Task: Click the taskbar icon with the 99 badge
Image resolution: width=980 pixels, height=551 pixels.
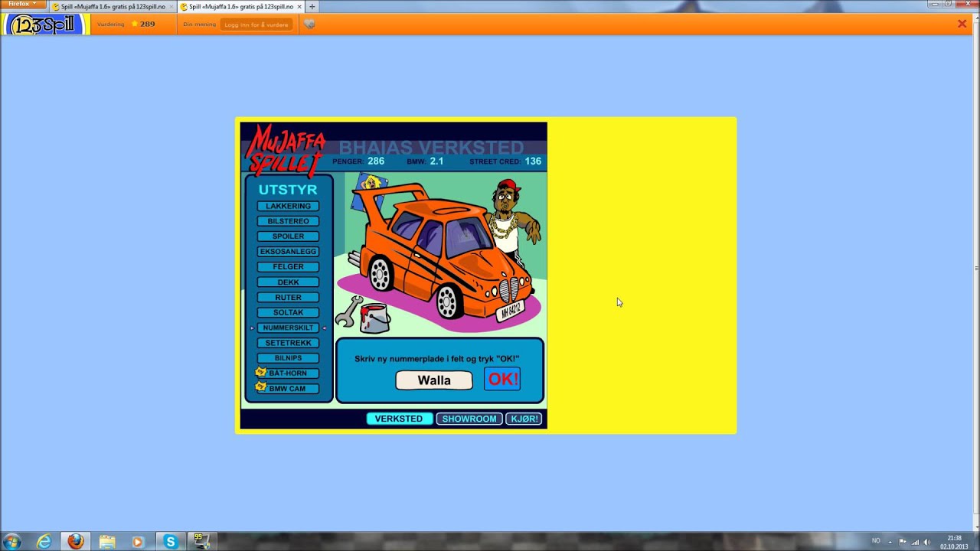Action: coord(201,542)
